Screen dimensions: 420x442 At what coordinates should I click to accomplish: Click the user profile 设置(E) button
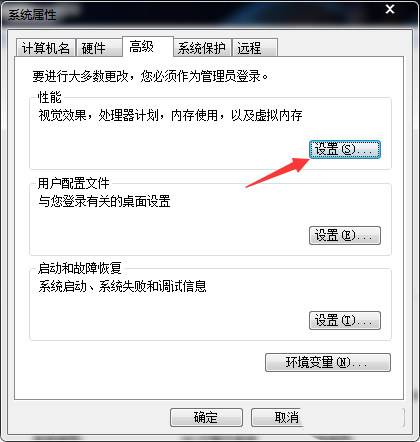point(345,236)
